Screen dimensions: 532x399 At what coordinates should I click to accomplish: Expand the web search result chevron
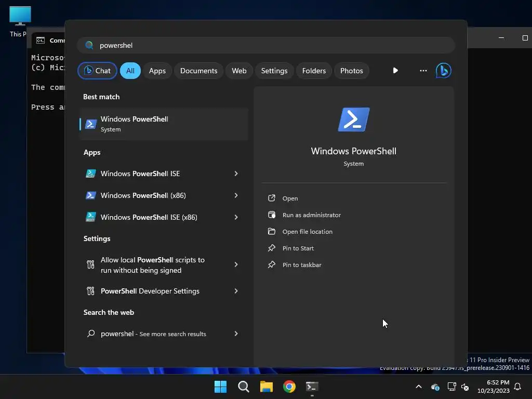click(x=236, y=334)
